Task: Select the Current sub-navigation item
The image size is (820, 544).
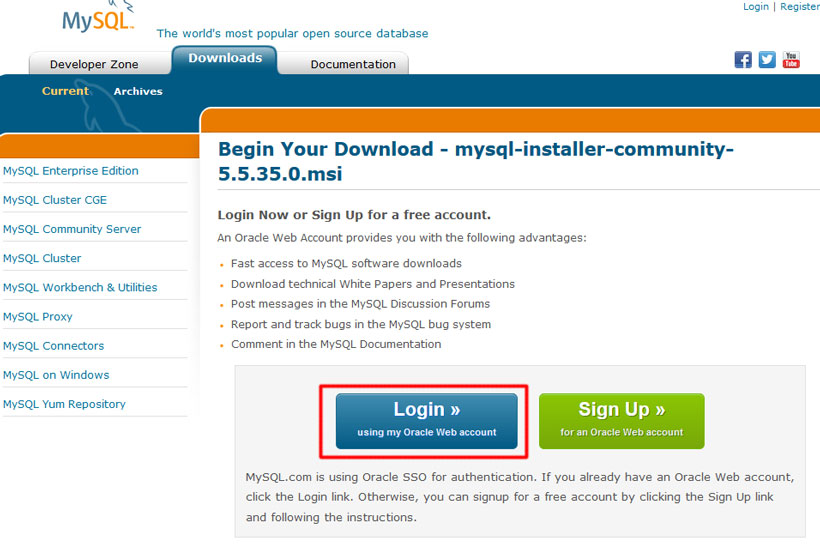Action: click(65, 91)
